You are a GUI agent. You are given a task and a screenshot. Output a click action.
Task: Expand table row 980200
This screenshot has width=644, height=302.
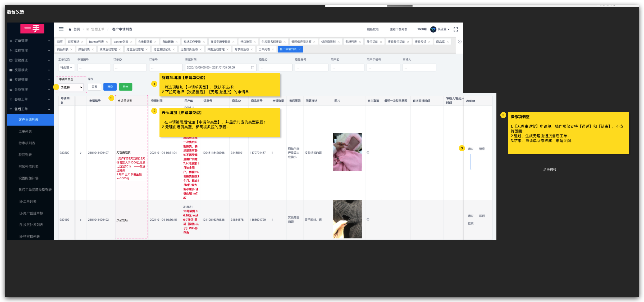(x=81, y=153)
